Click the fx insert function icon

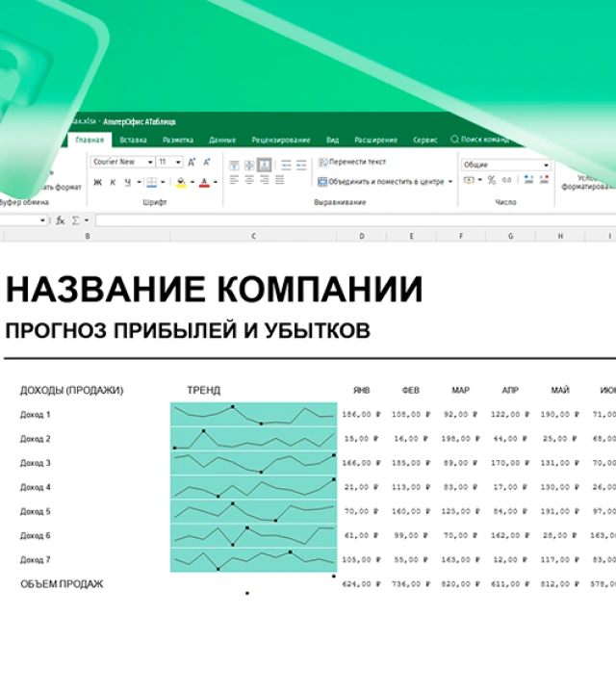[x=60, y=220]
